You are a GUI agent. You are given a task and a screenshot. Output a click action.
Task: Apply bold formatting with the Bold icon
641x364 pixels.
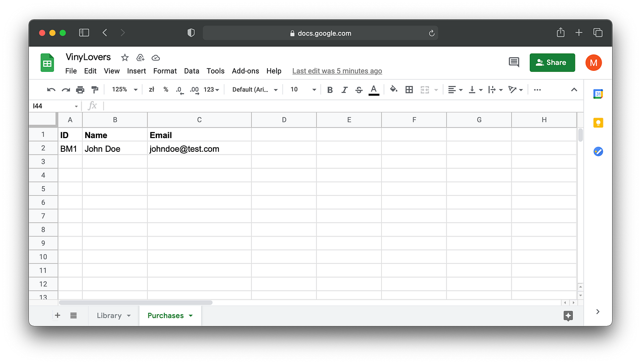click(330, 90)
